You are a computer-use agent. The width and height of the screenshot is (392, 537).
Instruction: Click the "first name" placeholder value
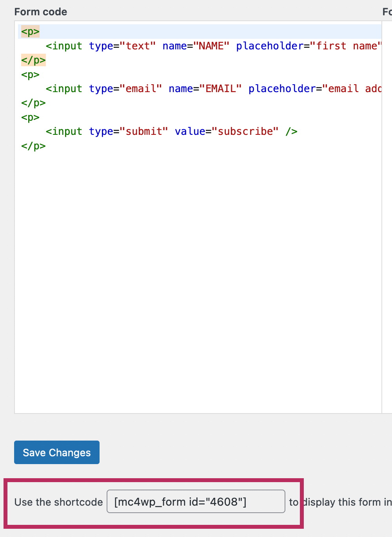tap(347, 46)
